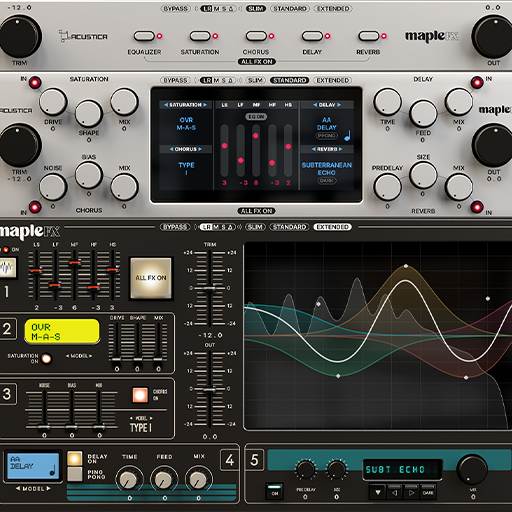Click the waveform icon in the extended EQ section
The height and width of the screenshot is (512, 512).
pyautogui.click(x=7, y=268)
